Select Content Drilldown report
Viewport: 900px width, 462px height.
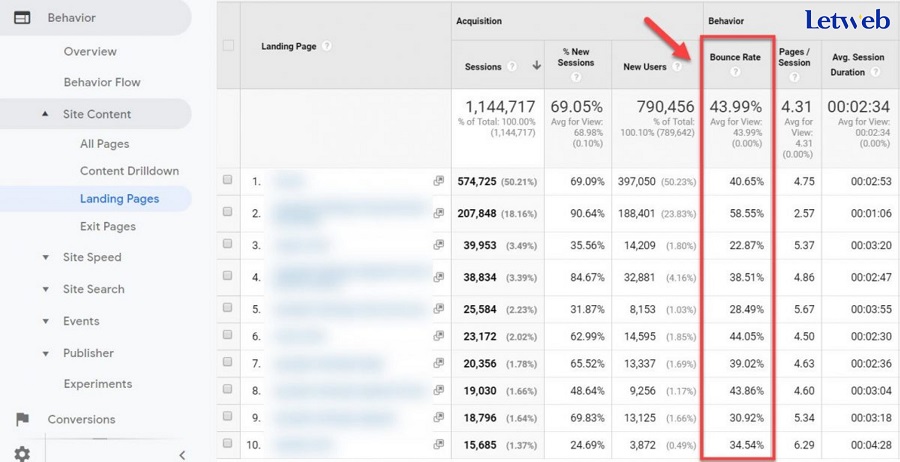(130, 171)
